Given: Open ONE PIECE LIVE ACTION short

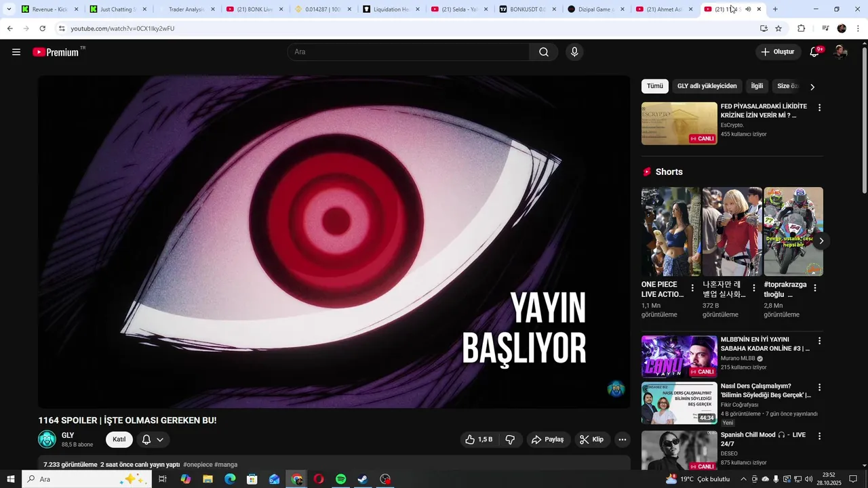Looking at the screenshot, I should click(x=671, y=232).
